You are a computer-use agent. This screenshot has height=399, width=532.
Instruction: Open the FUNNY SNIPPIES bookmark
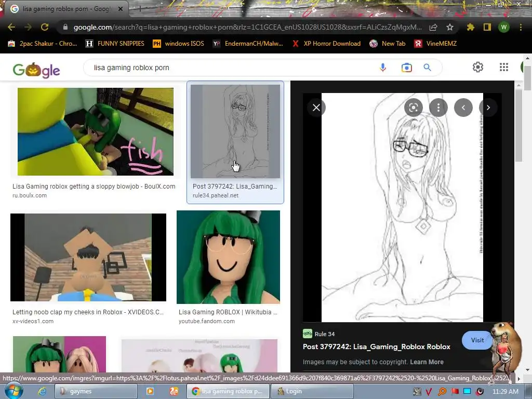115,44
